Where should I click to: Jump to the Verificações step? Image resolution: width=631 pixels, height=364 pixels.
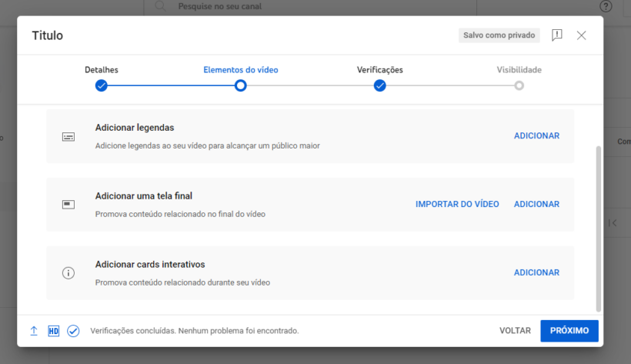pos(380,70)
